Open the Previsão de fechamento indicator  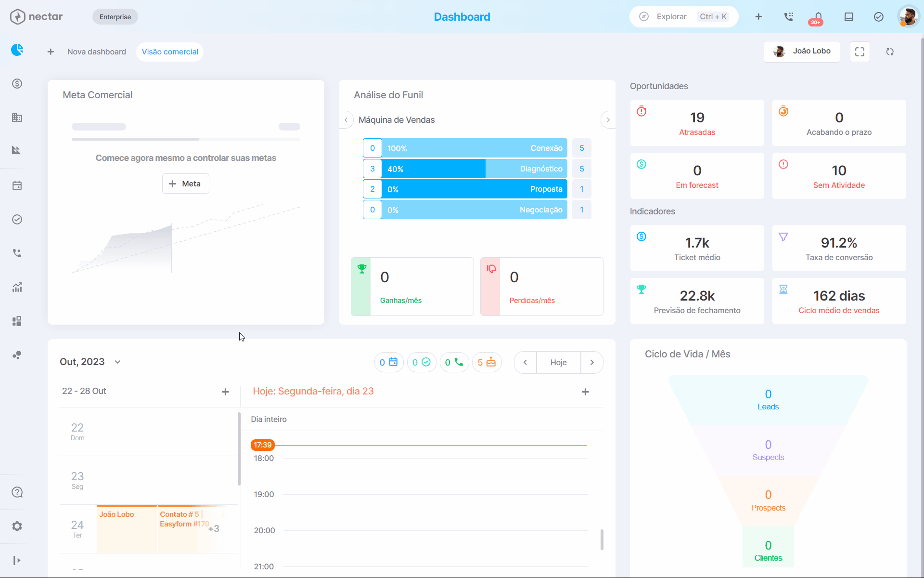[697, 301]
